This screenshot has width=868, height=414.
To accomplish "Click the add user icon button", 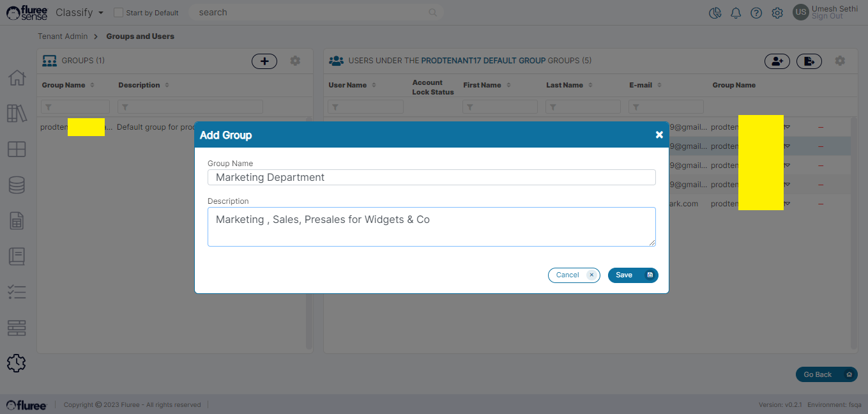I will click(x=777, y=61).
